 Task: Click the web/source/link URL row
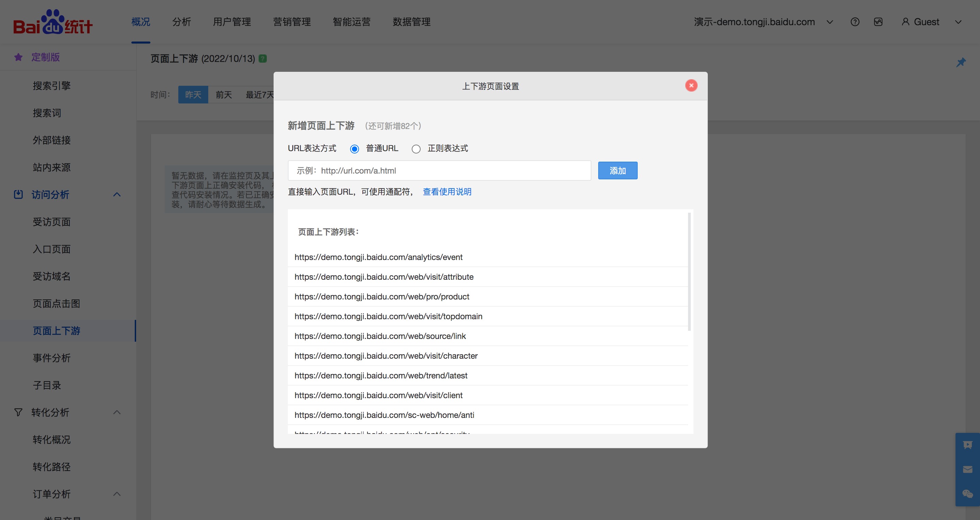pos(488,336)
